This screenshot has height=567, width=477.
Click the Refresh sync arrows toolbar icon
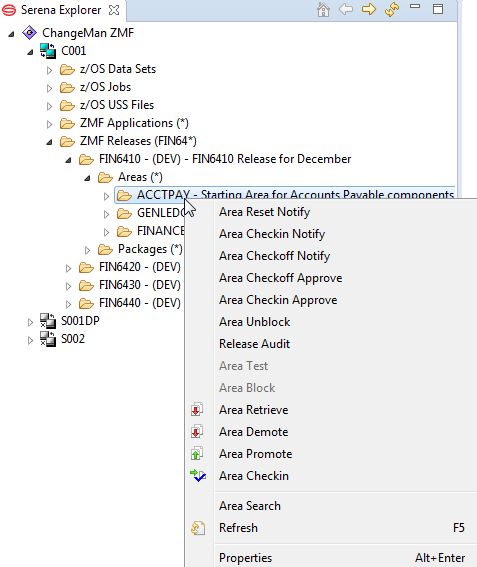(x=392, y=10)
